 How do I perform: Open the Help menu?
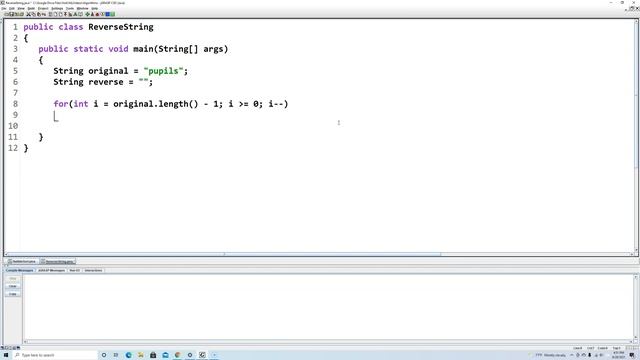click(x=95, y=8)
